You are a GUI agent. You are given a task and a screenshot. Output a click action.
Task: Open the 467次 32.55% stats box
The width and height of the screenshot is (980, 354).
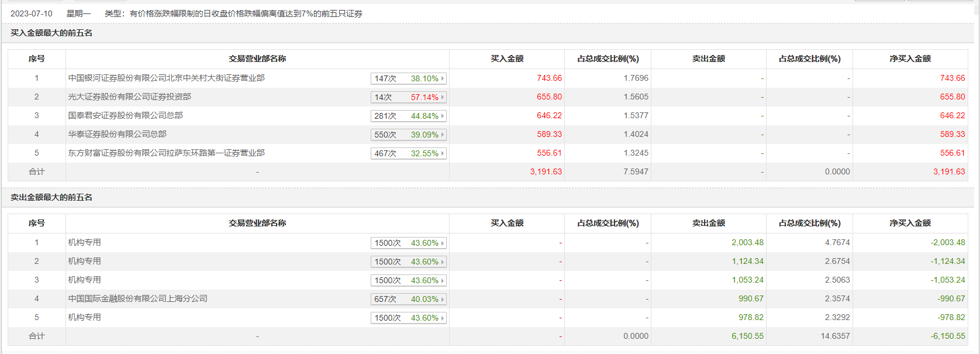(x=408, y=153)
